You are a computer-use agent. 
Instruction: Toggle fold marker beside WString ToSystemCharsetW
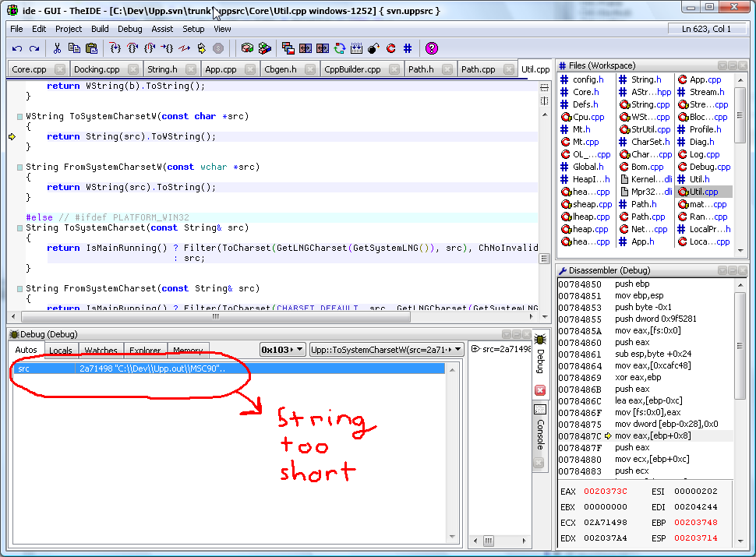pyautogui.click(x=19, y=117)
